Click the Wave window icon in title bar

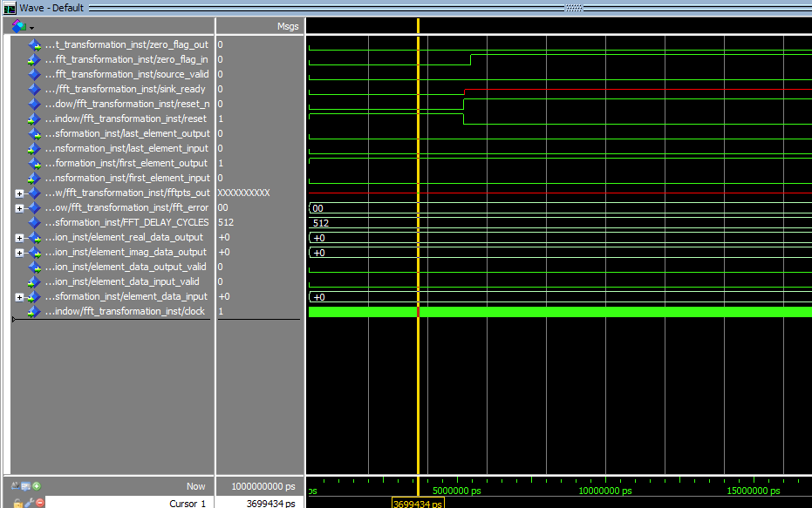pos(10,8)
